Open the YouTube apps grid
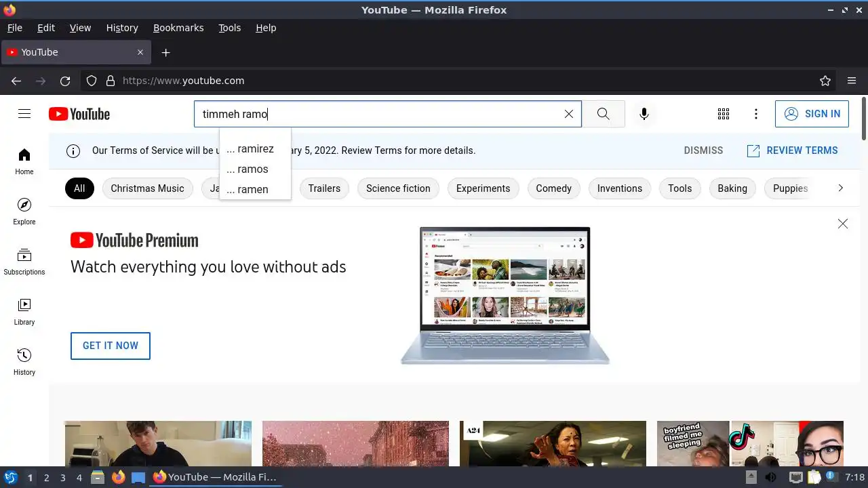 pyautogui.click(x=724, y=114)
